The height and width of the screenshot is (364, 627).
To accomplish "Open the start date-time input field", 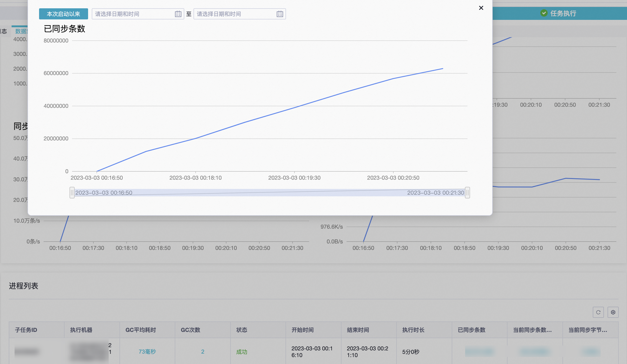I will click(x=138, y=14).
